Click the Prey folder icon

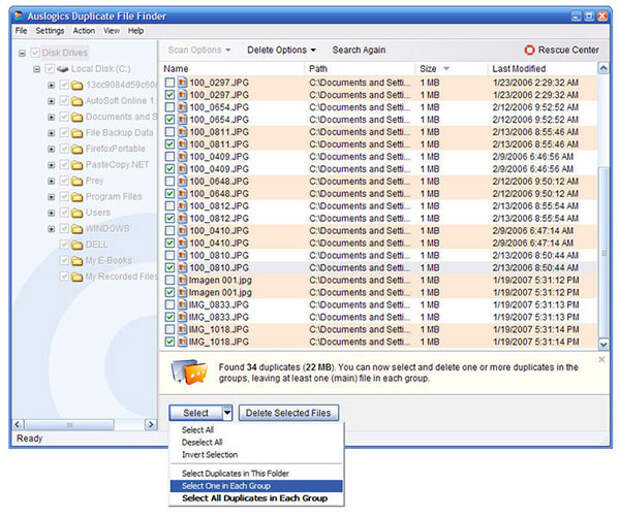(77, 181)
